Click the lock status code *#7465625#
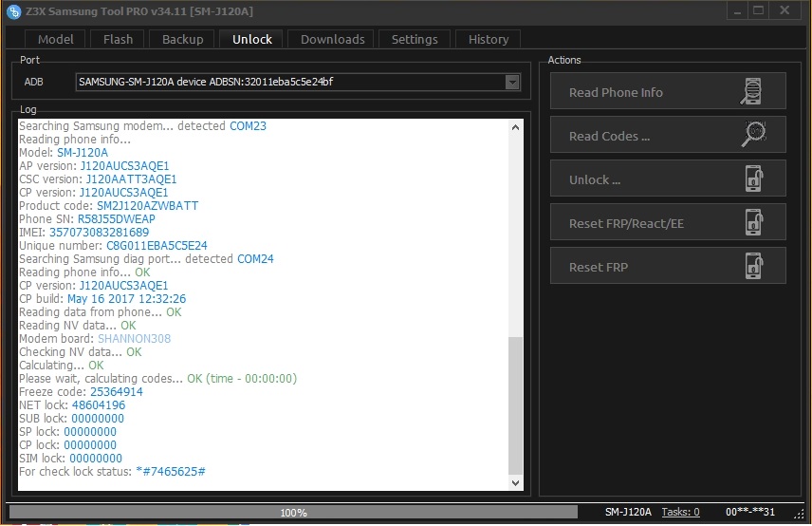Screen dimensions: 812x526 click(171, 472)
